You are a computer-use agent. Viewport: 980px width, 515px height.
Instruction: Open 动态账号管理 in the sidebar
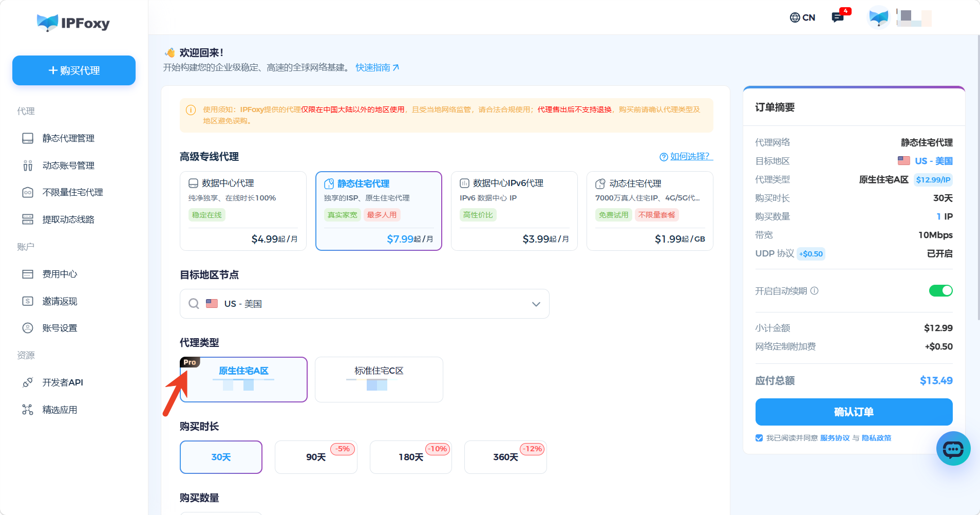tap(68, 165)
